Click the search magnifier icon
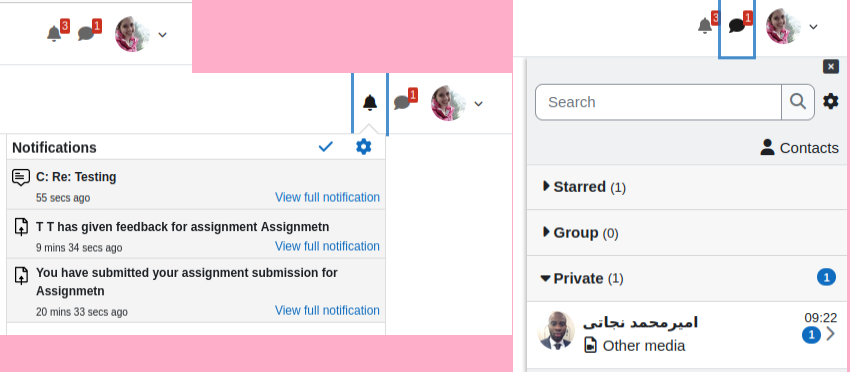The width and height of the screenshot is (850, 372). coord(798,102)
